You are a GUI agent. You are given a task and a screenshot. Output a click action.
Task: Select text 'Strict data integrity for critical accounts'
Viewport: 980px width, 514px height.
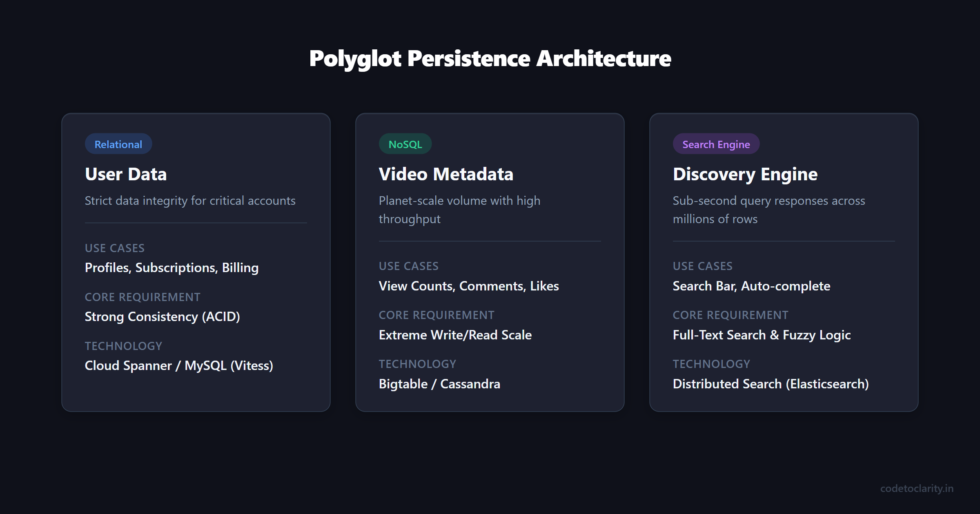click(x=190, y=201)
